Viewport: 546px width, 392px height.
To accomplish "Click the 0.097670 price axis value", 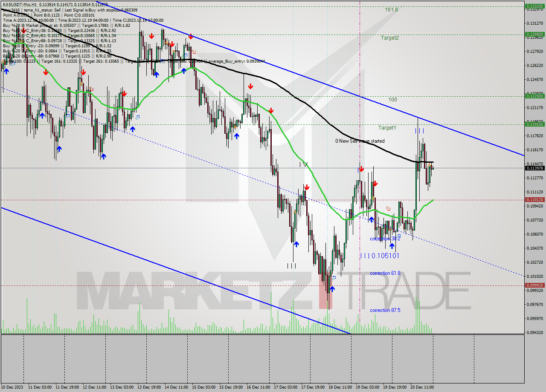I will click(534, 304).
